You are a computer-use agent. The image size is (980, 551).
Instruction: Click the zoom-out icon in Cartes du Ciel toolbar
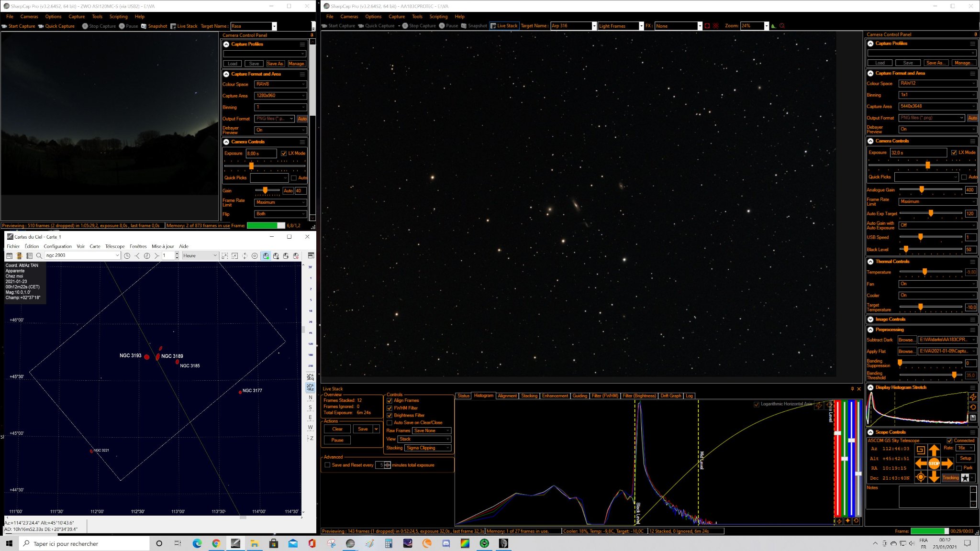point(234,256)
